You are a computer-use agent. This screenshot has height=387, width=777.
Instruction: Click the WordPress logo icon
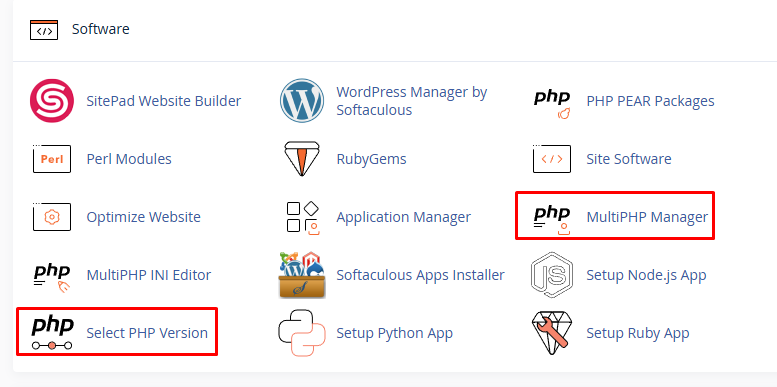[x=302, y=101]
